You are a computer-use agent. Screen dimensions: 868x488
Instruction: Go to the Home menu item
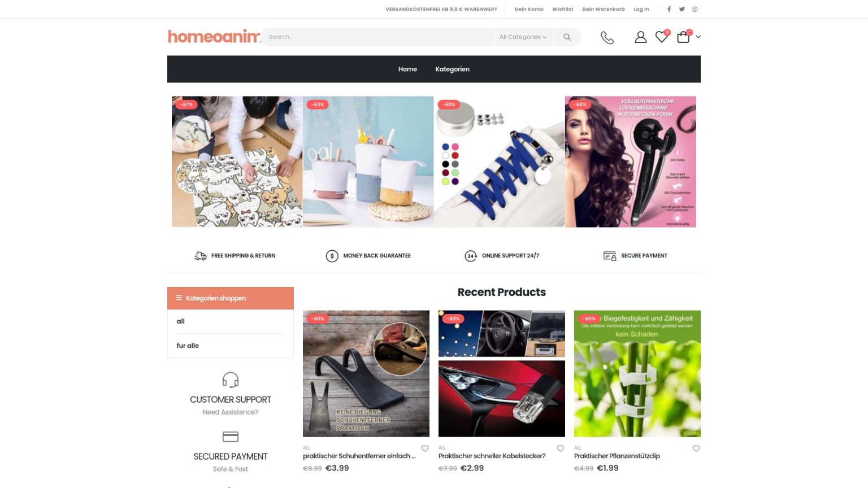[x=407, y=69]
